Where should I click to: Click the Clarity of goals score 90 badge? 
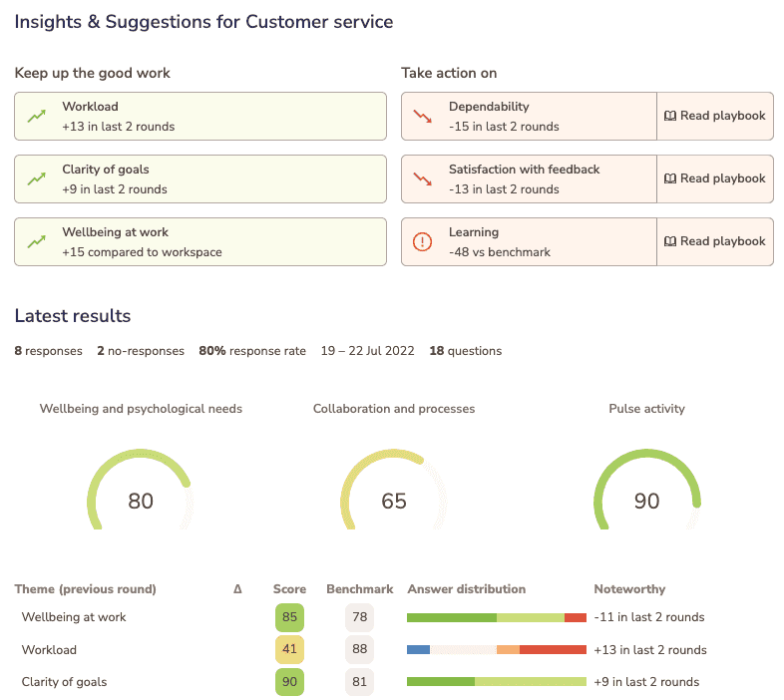pos(289,681)
